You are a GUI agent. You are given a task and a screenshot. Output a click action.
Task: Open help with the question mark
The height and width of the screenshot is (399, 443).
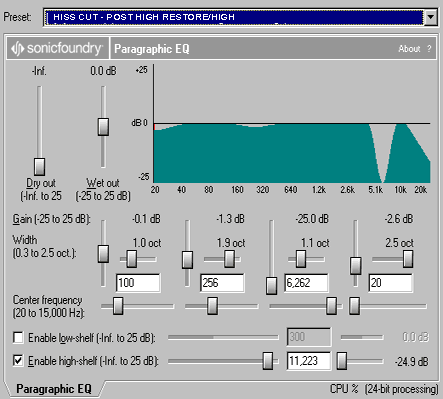pyautogui.click(x=429, y=49)
